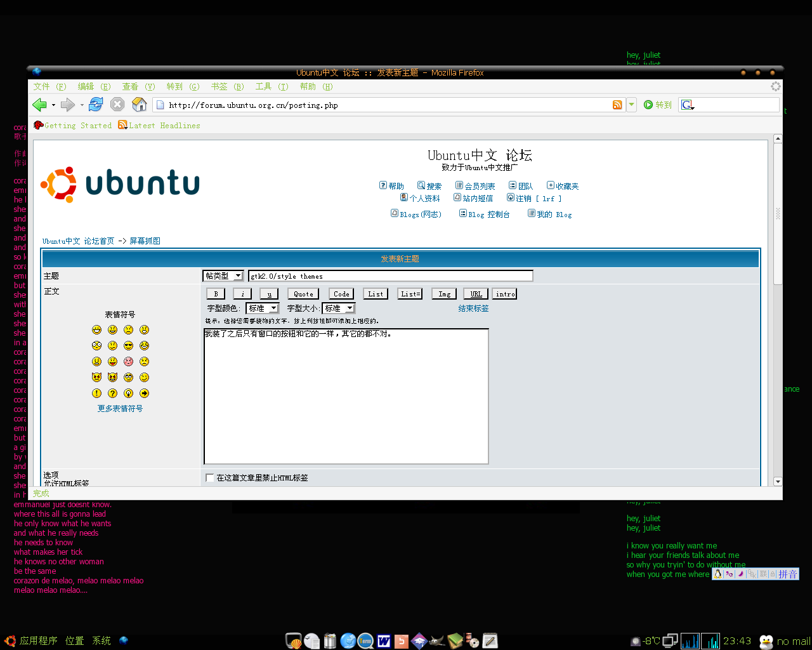The image size is (812, 650).
Task: Expand the address bar history dropdown arrow
Action: [x=631, y=105]
